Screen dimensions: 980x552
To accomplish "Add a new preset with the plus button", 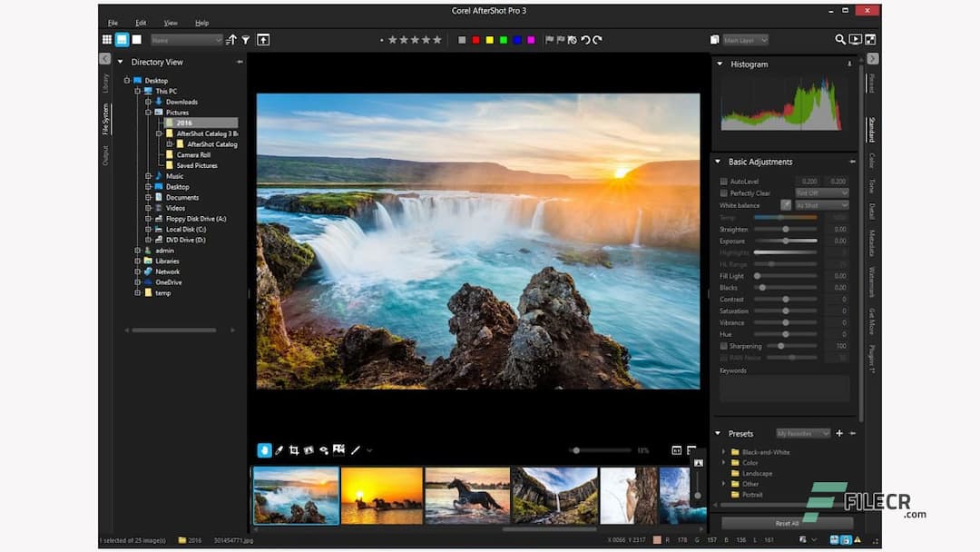I will 840,433.
